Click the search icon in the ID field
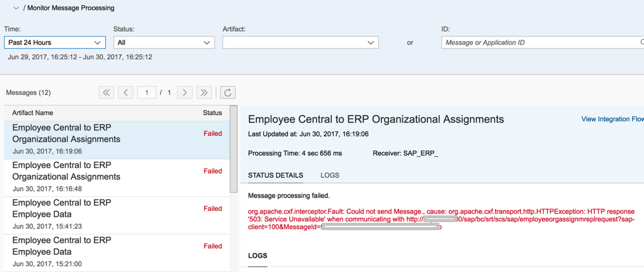 click(642, 42)
